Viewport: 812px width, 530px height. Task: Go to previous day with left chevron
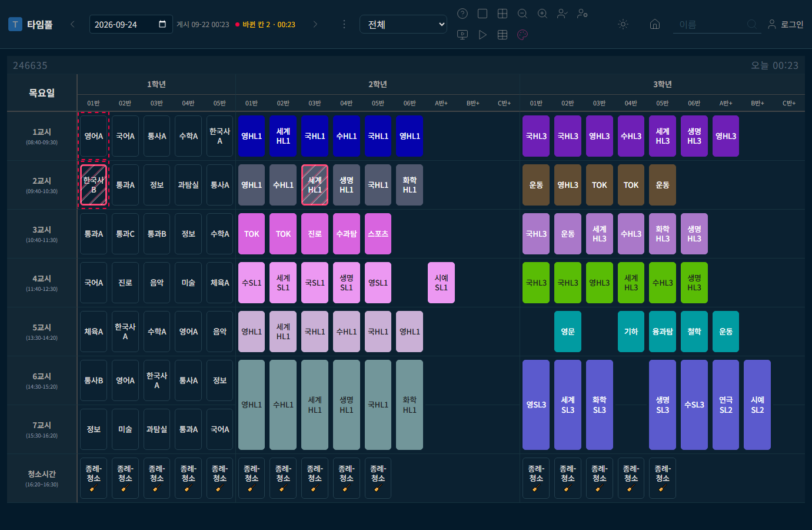click(x=72, y=24)
